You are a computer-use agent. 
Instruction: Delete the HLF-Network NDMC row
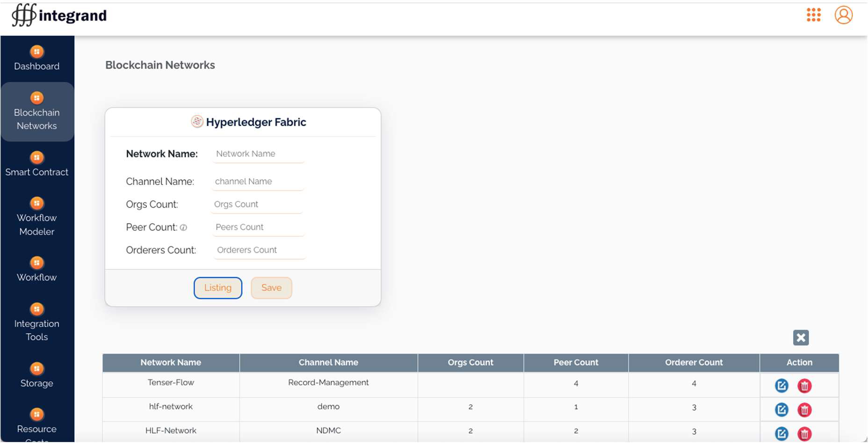pos(804,433)
